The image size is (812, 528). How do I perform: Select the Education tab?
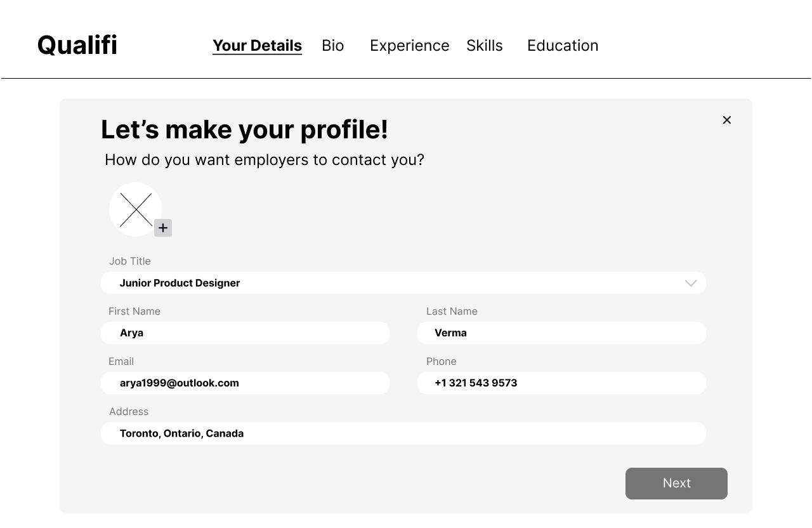(x=563, y=46)
